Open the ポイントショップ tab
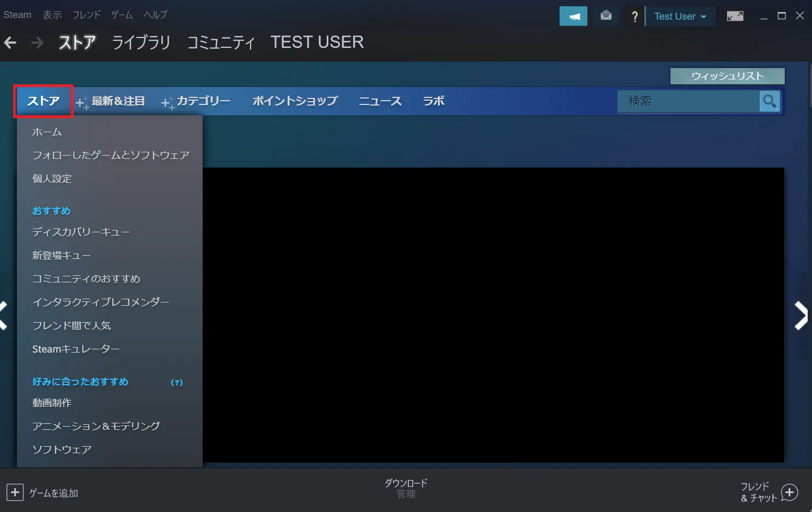 click(x=295, y=101)
